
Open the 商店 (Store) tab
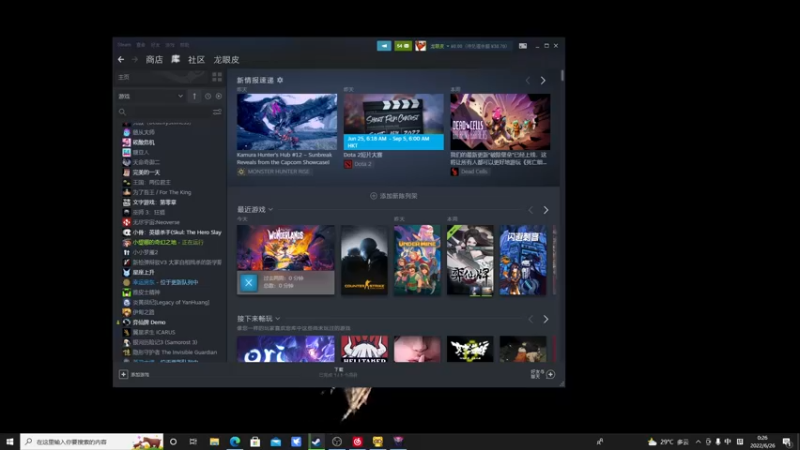(154, 60)
